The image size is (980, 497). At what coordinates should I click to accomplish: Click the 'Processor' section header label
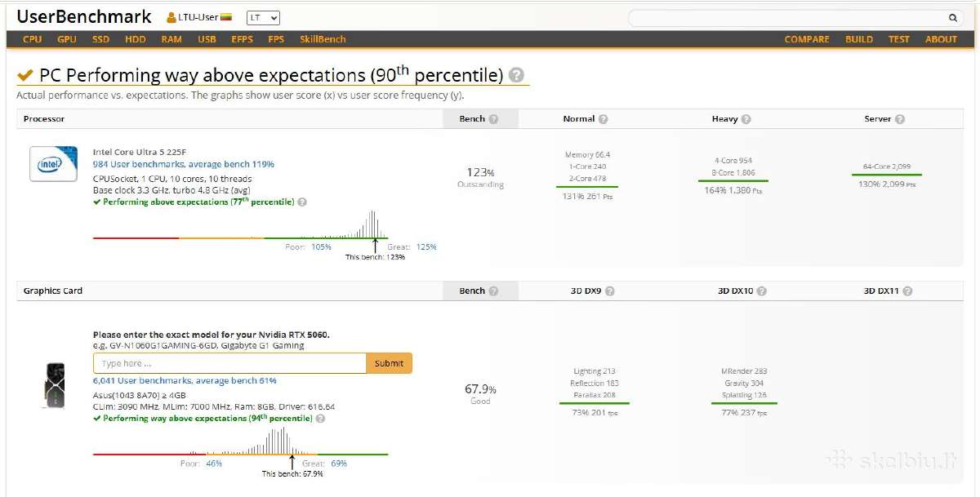[x=44, y=119]
